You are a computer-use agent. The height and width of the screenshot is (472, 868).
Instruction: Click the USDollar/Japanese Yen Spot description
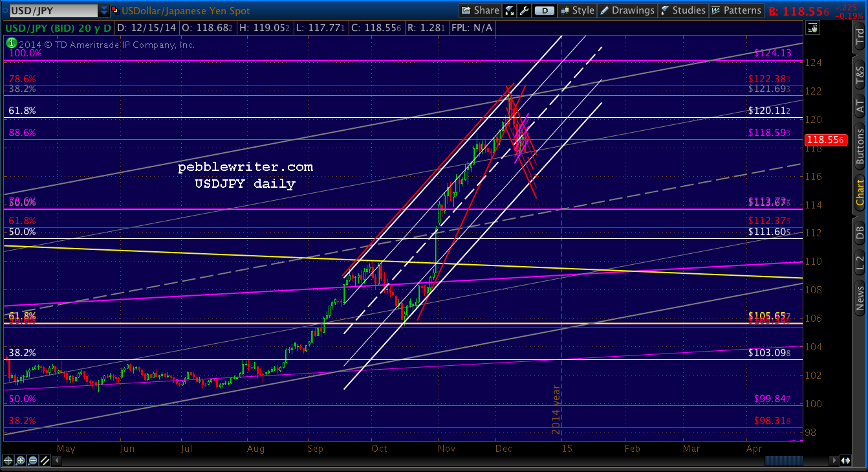(x=186, y=11)
